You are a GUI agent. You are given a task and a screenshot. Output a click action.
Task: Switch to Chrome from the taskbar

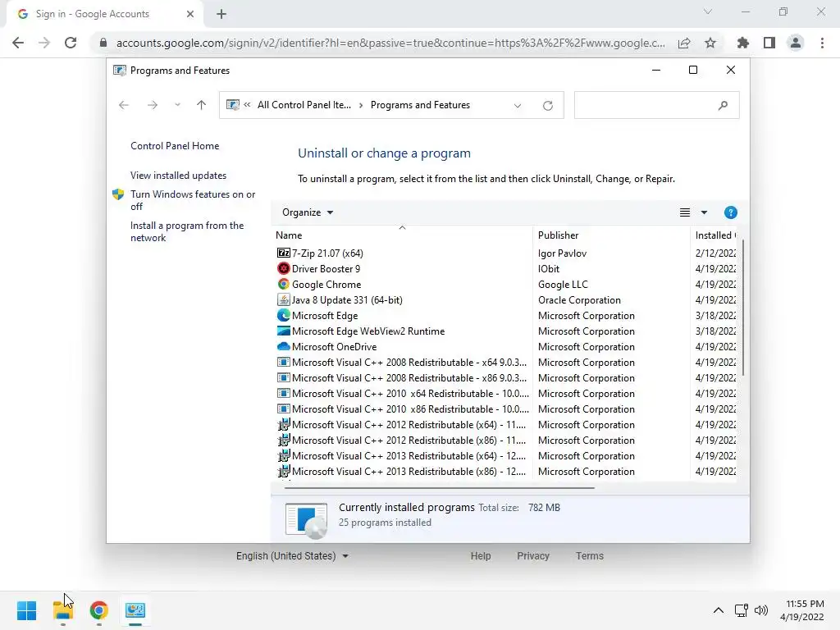pos(98,610)
